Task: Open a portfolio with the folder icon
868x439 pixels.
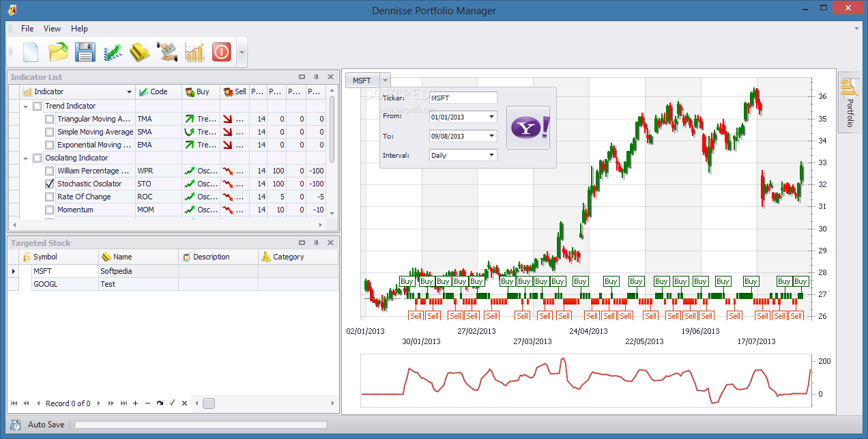Action: tap(58, 52)
